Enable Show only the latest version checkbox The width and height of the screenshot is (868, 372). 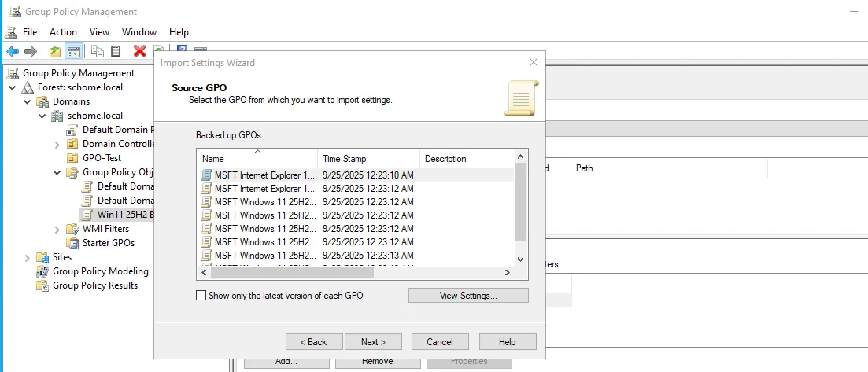pos(201,296)
